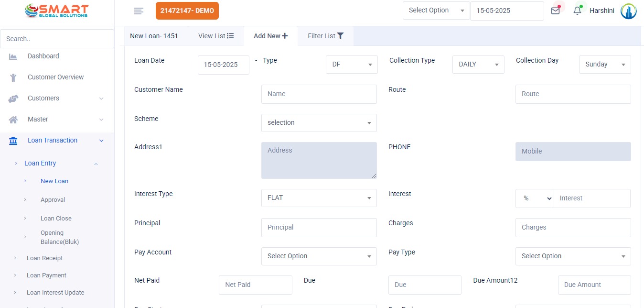This screenshot has width=644, height=308.
Task: Open Loan Receipt in sidebar
Action: pos(45,258)
